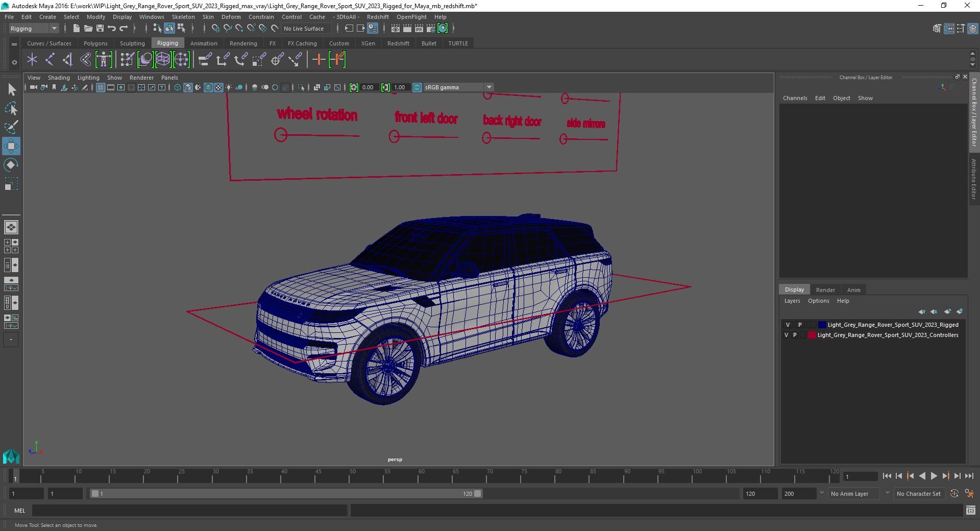Move selected layer up icon
The image size is (980, 531).
click(922, 311)
